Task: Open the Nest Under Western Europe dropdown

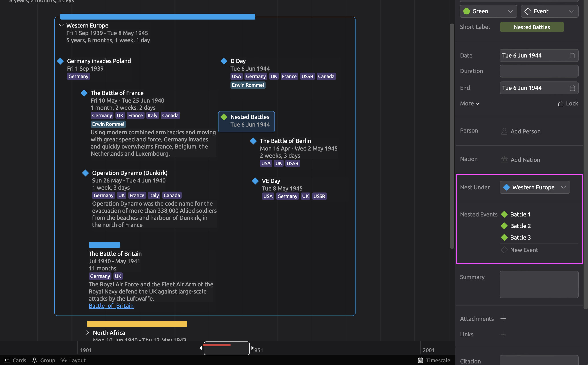Action: click(x=534, y=187)
